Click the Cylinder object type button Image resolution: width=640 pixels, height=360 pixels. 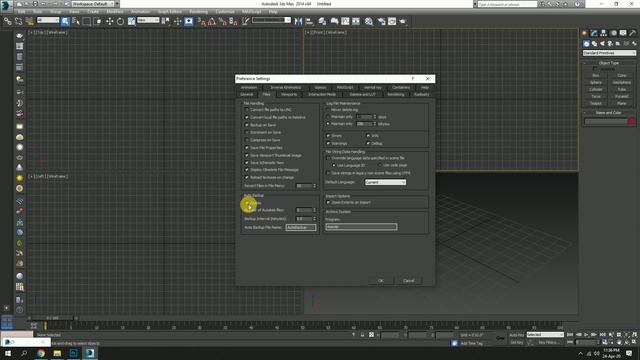pyautogui.click(x=596, y=89)
